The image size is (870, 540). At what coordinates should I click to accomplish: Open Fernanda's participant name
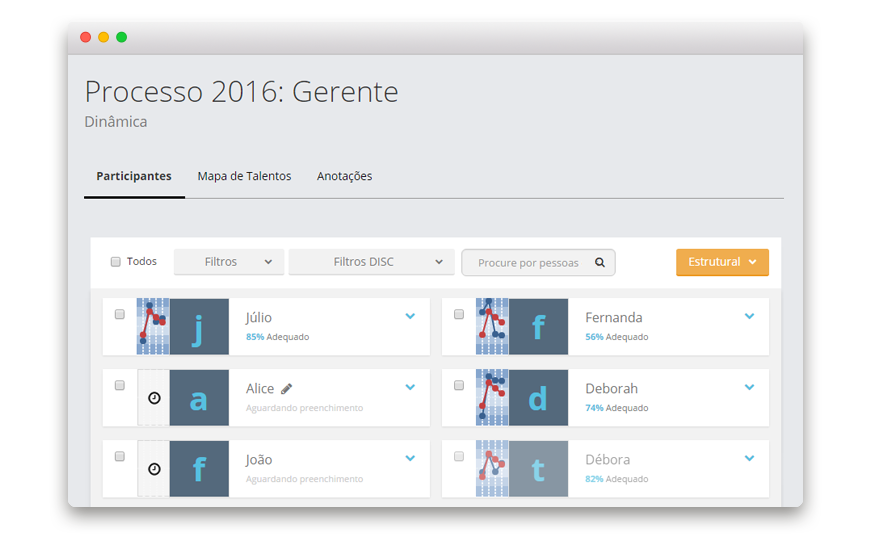tap(614, 317)
